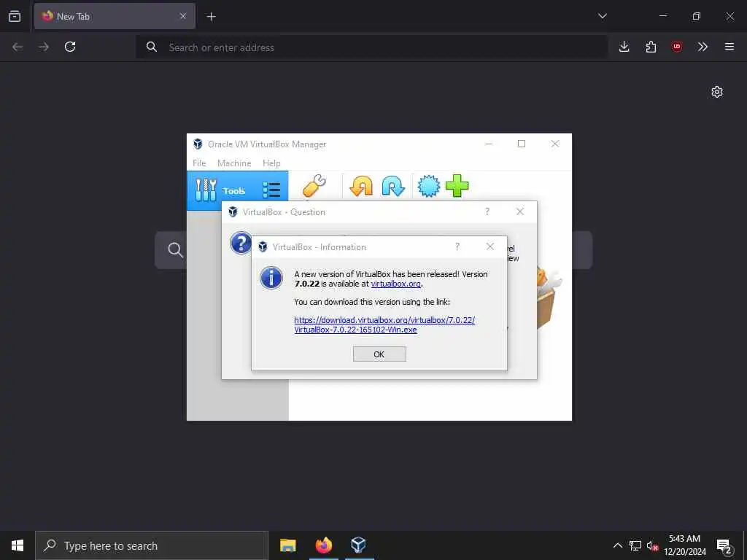
Task: Close the VirtualBox Information dialog
Action: 489,246
